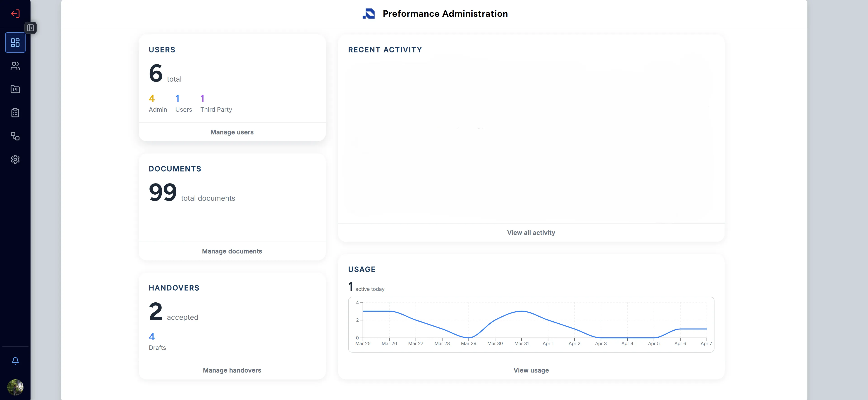Image resolution: width=868 pixels, height=400 pixels.
Task: Click the Apr 6 label on the usage chart
Action: pos(680,344)
